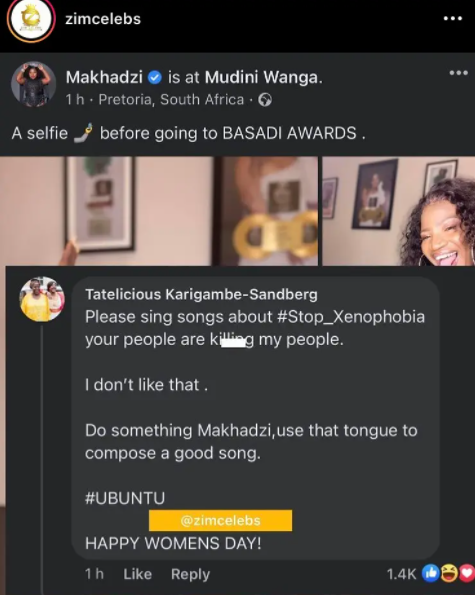
Task: Click the thumbs-up reaction icon
Action: pos(431,573)
